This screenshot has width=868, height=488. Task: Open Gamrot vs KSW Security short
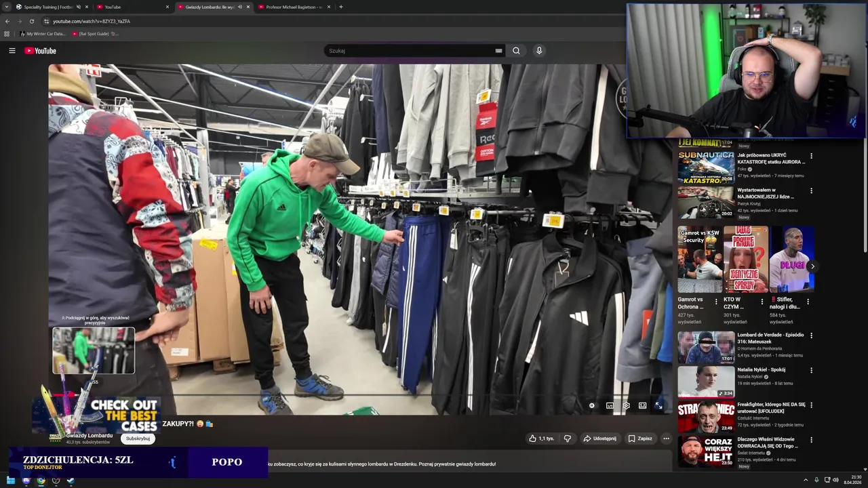700,260
